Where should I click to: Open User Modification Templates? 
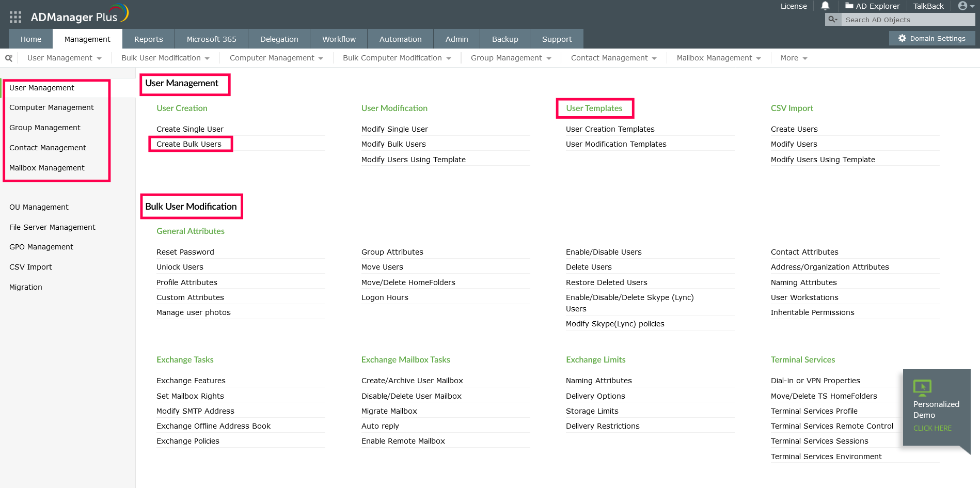[x=616, y=144]
